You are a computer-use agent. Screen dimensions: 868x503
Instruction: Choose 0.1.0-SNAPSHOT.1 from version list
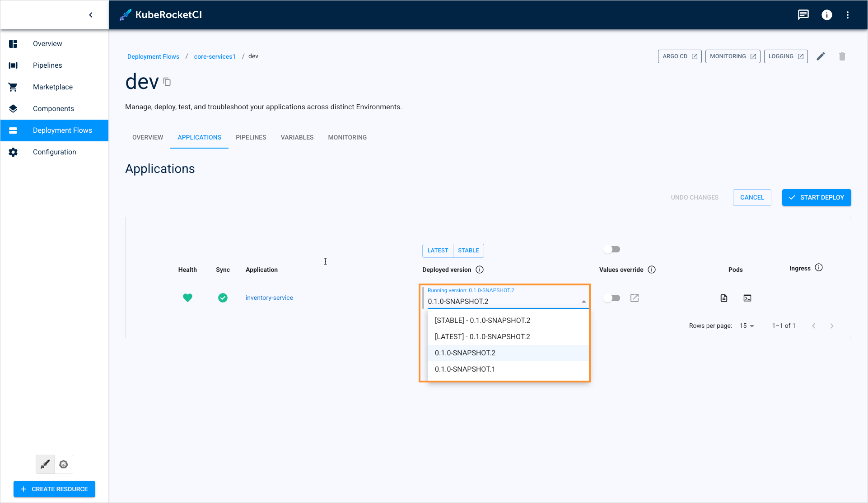(465, 369)
